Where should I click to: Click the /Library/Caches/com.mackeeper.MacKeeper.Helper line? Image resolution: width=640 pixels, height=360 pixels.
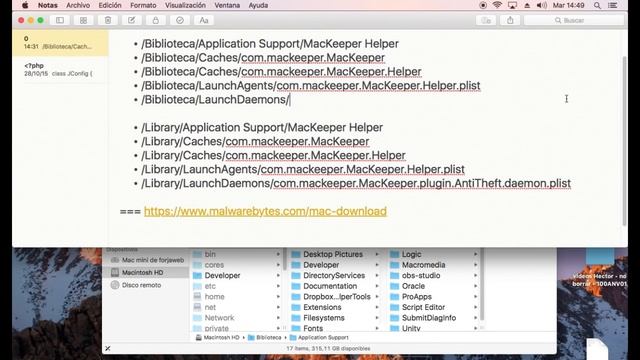pos(273,155)
